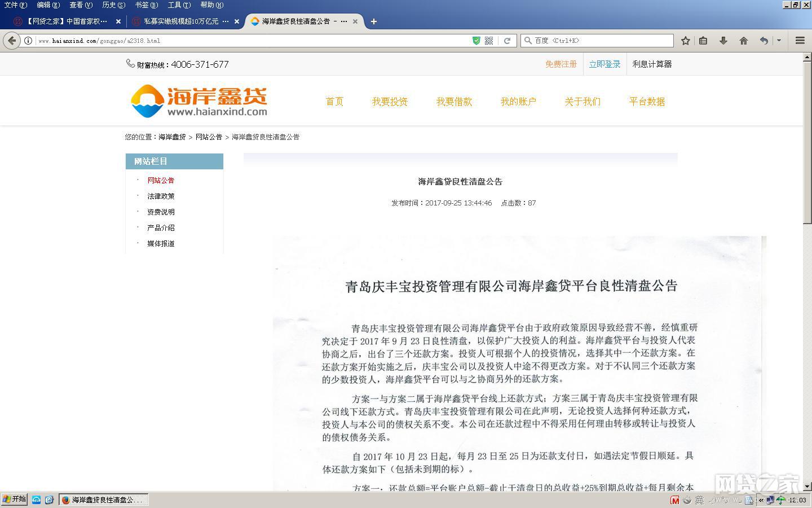Viewport: 812px width, 508px height.
Task: Close the 海岸鑫贷良性清盘公告 tab
Action: [355, 21]
